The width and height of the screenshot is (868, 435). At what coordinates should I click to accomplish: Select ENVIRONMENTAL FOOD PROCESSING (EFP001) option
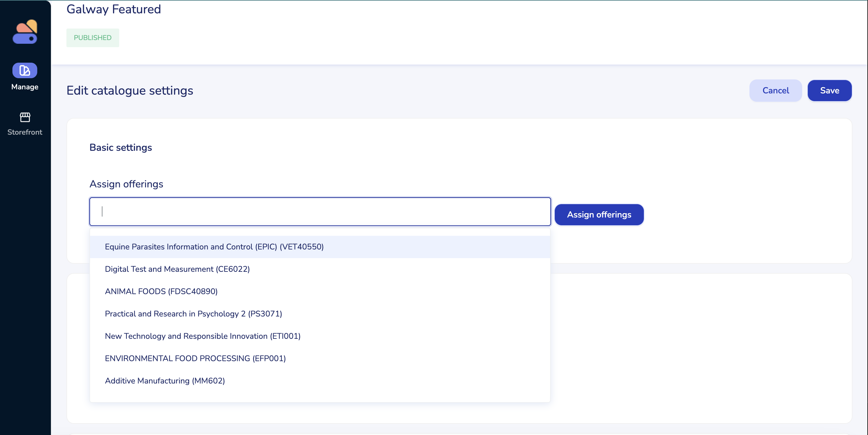[x=195, y=358]
